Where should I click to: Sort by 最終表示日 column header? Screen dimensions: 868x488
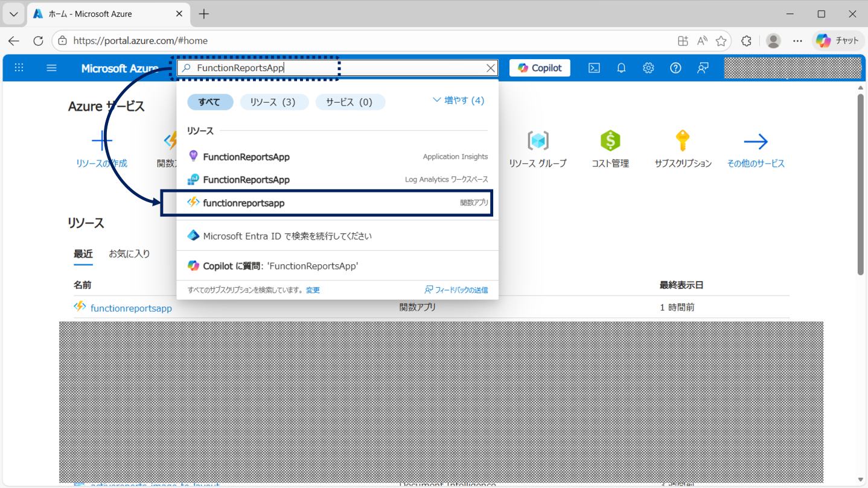681,285
